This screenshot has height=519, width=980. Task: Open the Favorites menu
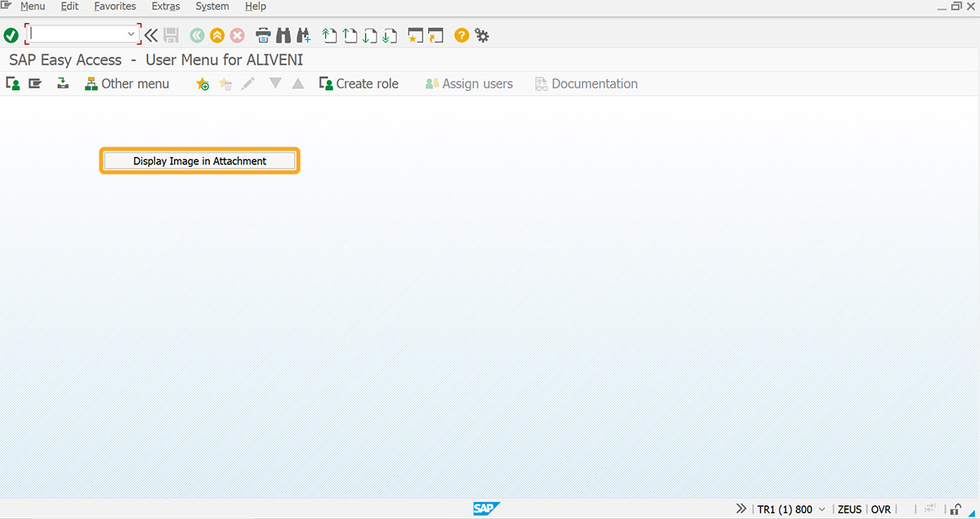[x=115, y=7]
